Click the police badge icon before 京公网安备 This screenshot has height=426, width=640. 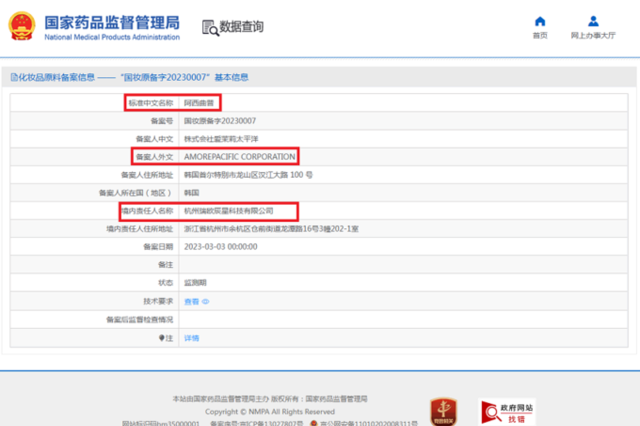[313, 424]
